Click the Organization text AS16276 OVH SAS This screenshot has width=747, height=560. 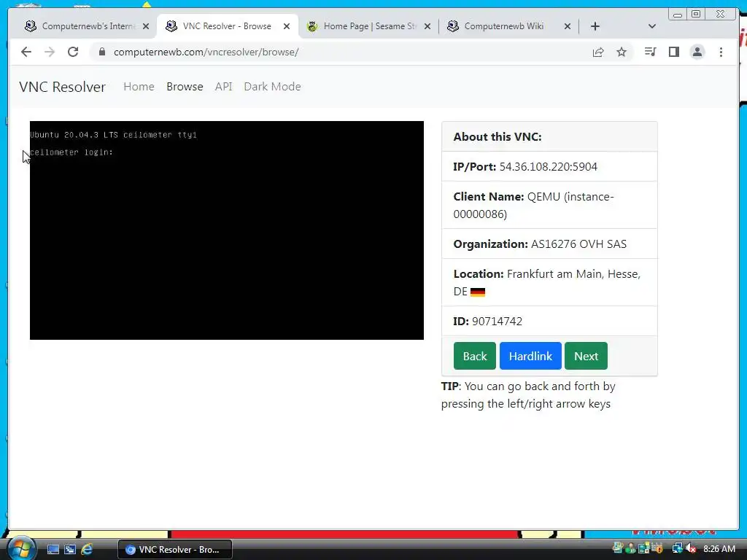click(x=578, y=244)
